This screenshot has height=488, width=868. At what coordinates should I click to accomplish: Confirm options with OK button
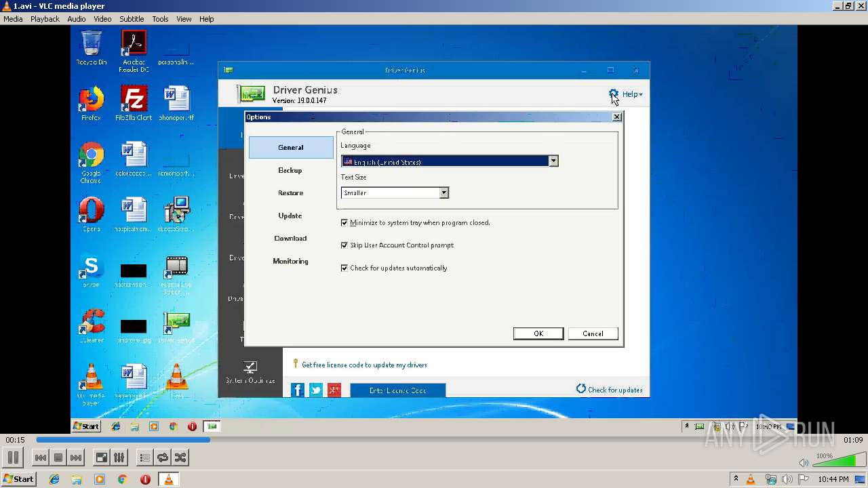538,333
